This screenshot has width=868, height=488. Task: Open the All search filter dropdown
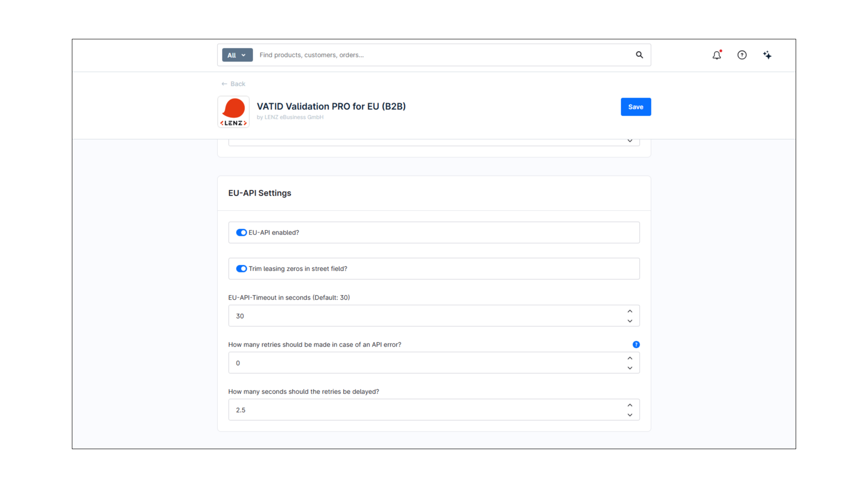click(237, 55)
